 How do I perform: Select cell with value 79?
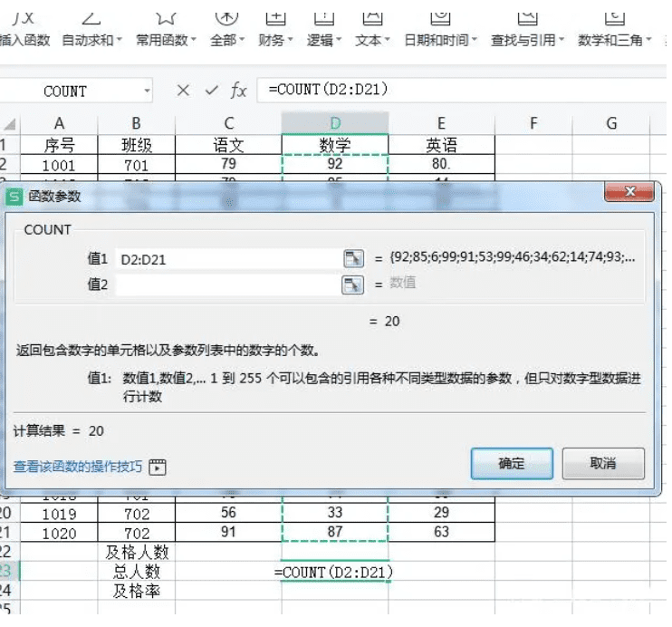tap(228, 164)
